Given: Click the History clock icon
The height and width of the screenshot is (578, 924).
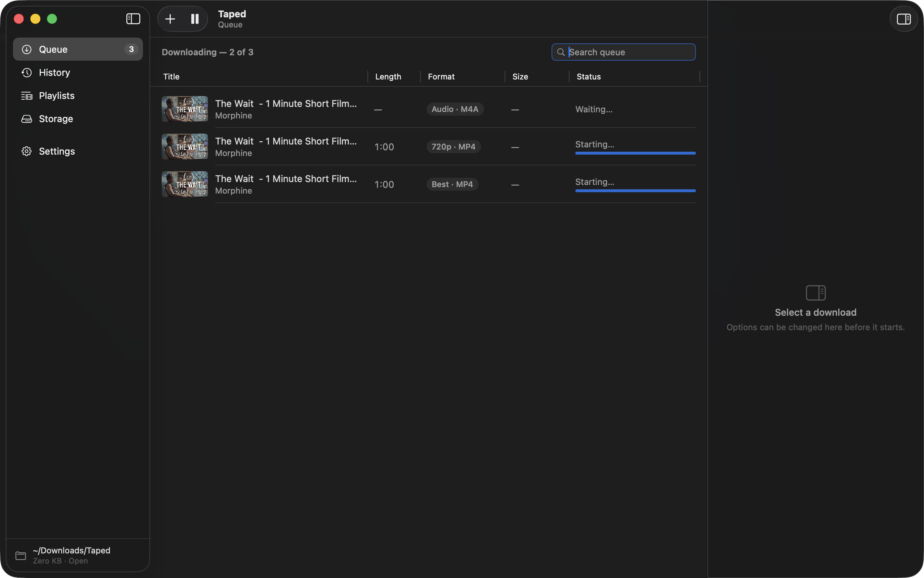Looking at the screenshot, I should (x=26, y=73).
